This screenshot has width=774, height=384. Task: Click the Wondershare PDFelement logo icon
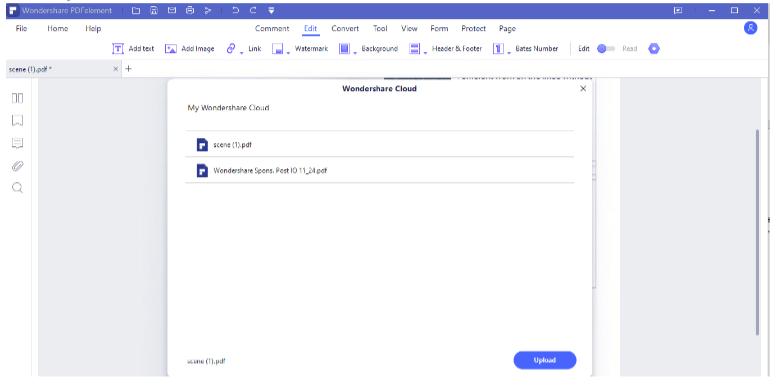coord(13,10)
